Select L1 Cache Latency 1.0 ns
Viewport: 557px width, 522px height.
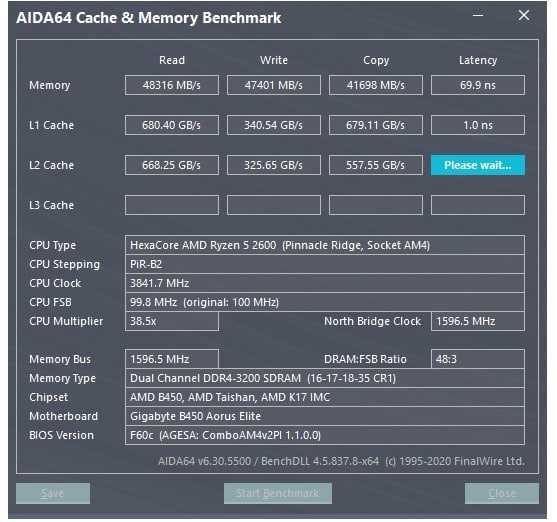coord(478,125)
